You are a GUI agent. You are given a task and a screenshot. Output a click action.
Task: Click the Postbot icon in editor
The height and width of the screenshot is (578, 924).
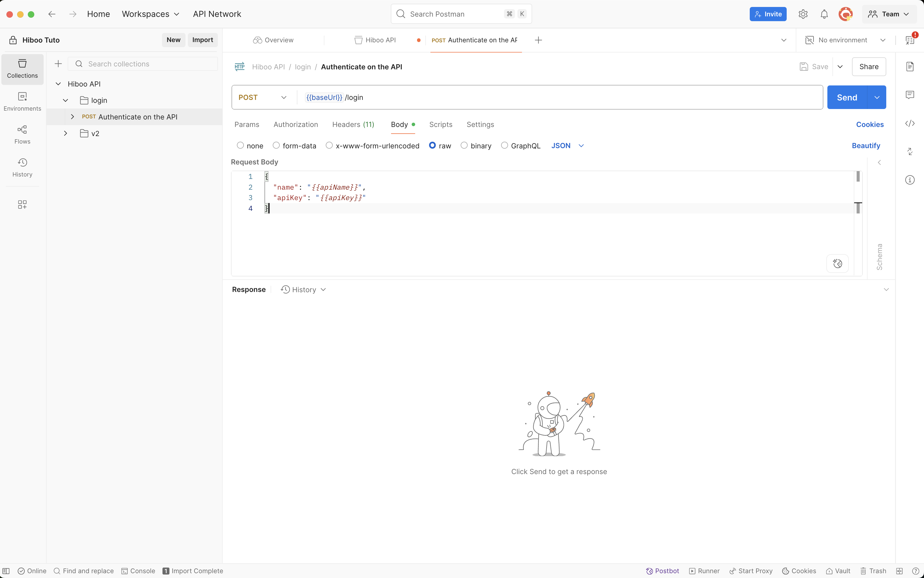tap(837, 263)
